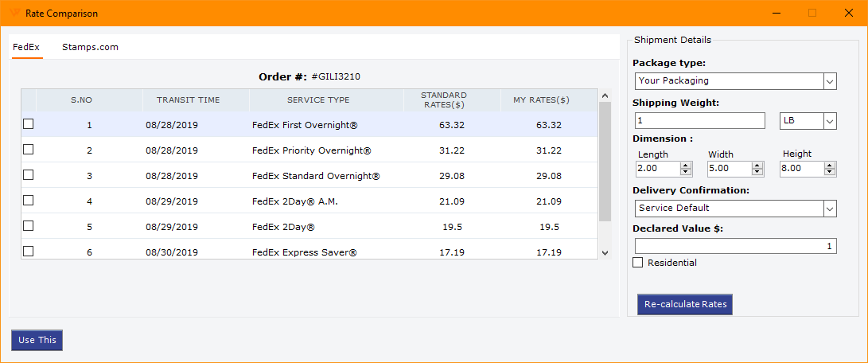
Task: Click the 31.22 standard rate cell
Action: [452, 150]
